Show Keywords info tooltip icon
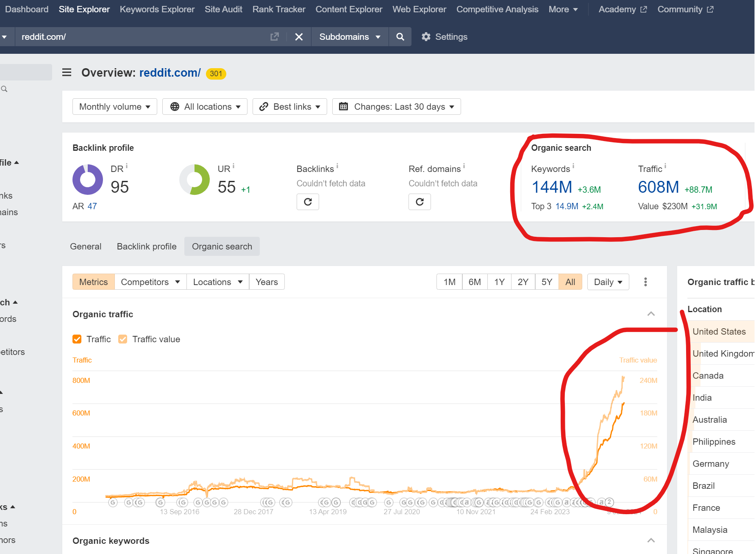The width and height of the screenshot is (756, 554). point(573,166)
